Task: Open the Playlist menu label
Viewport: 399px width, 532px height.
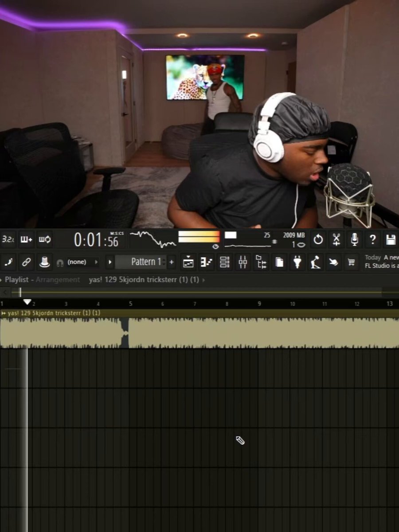Action: (16, 280)
